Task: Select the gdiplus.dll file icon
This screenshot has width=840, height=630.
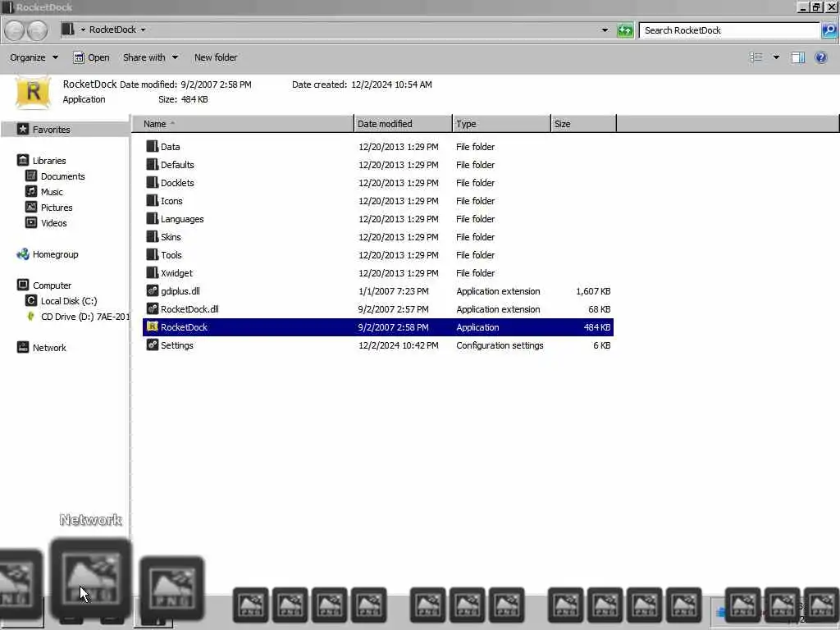Action: pyautogui.click(x=152, y=291)
